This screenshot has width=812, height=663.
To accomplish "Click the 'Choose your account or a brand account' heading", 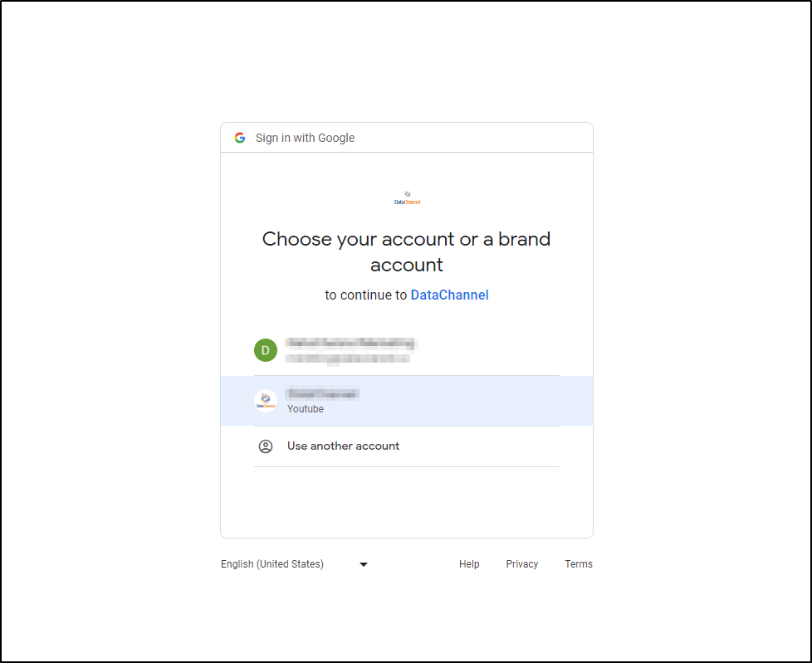I will (x=407, y=251).
